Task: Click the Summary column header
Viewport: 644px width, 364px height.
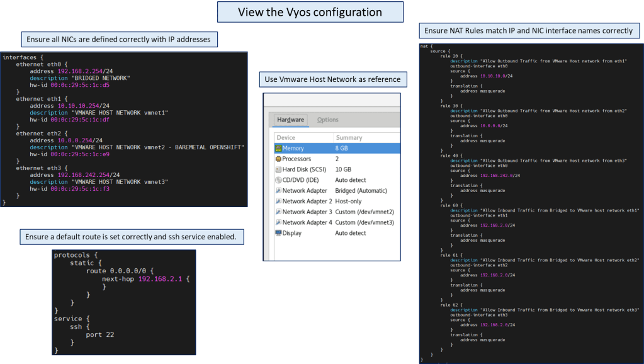Action: 349,137
